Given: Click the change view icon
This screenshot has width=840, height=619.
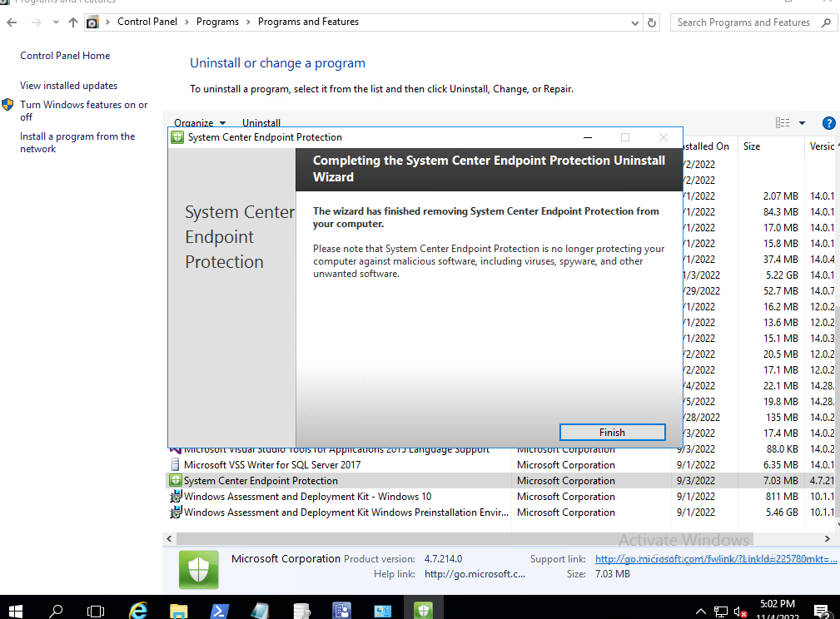Looking at the screenshot, I should (x=783, y=123).
